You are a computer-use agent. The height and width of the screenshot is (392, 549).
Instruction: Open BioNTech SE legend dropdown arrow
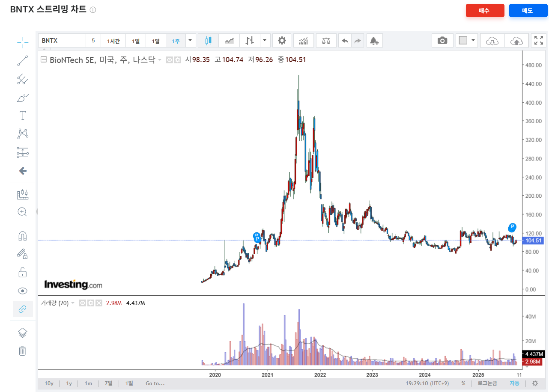coord(160,60)
